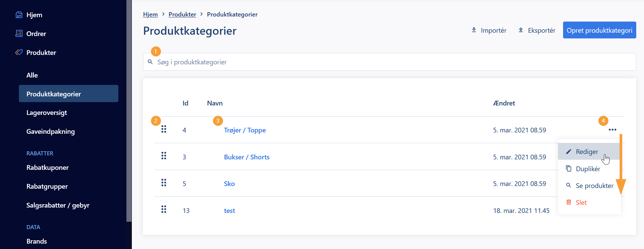Click the Ordrer list icon in sidebar
Viewport: 644px width, 249px height.
(19, 34)
